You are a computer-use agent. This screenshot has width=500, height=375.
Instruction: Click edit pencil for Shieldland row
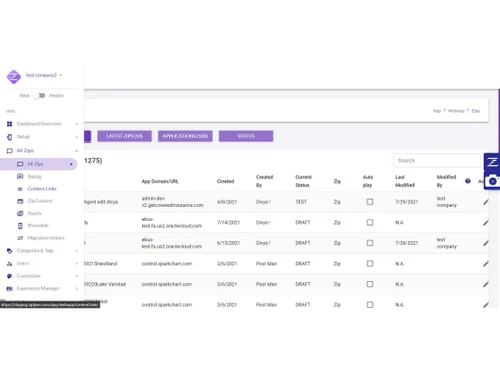486,264
